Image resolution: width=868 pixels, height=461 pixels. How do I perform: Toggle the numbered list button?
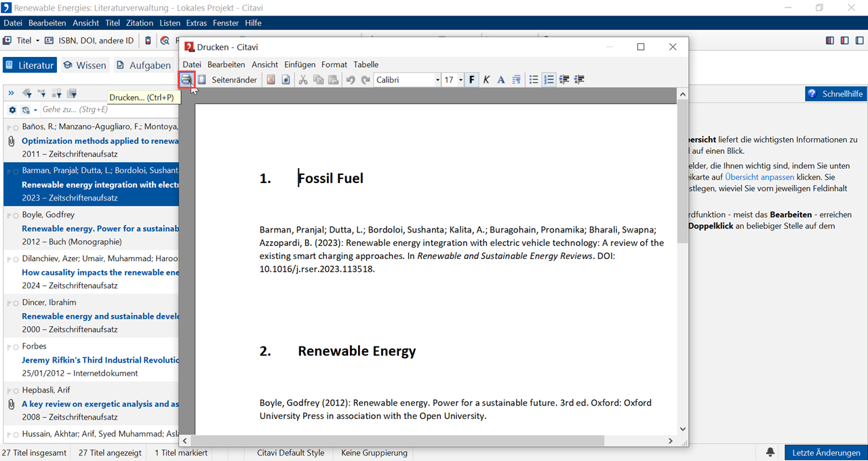coord(549,80)
